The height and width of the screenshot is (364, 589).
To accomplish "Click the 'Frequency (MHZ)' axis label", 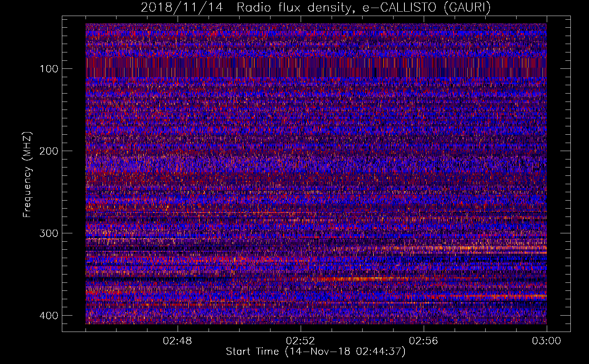I will coord(27,174).
